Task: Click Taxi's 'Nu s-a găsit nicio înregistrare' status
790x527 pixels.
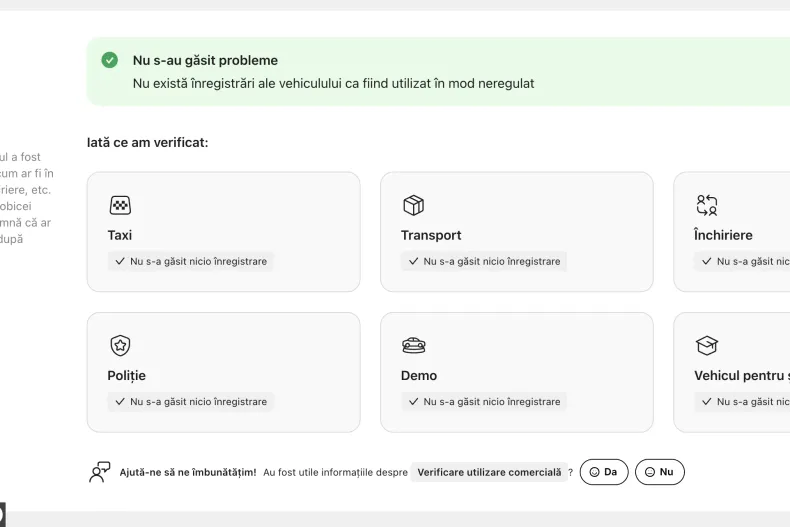Action: pyautogui.click(x=190, y=261)
